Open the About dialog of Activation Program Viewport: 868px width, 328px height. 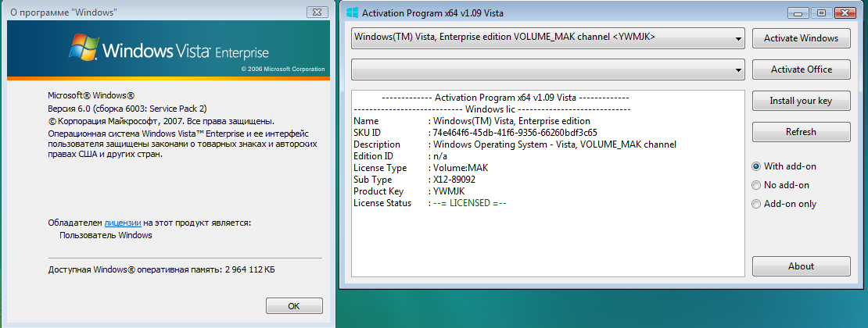(x=801, y=266)
